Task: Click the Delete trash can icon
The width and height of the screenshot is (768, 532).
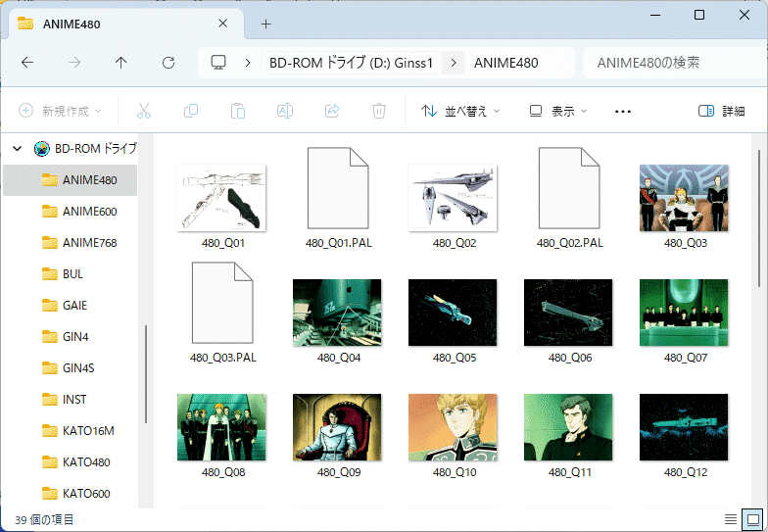Action: click(x=378, y=112)
